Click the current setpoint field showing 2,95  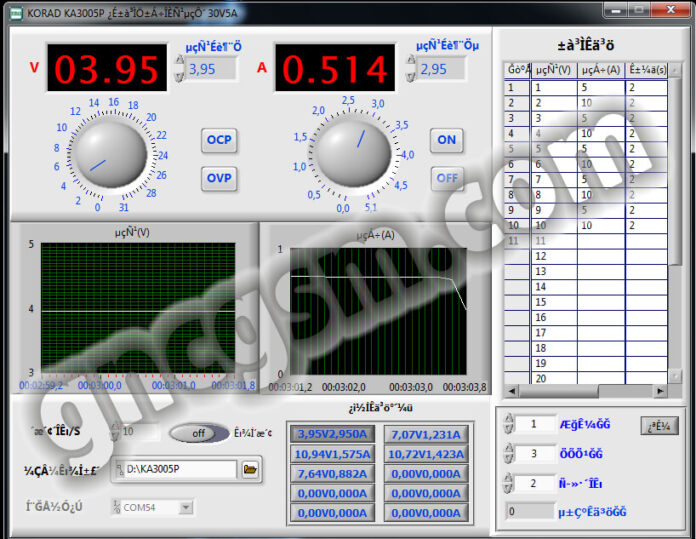click(441, 69)
